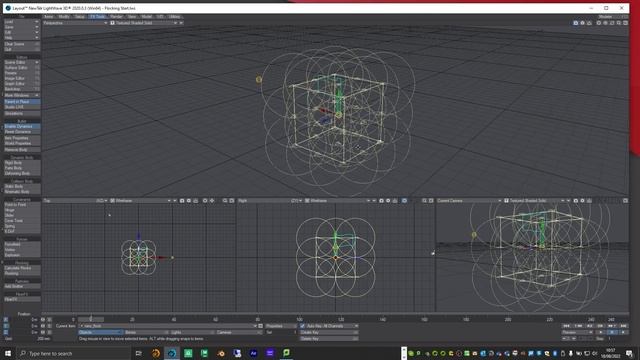
Task: Maximize the Top viewport
Action: 231,200
